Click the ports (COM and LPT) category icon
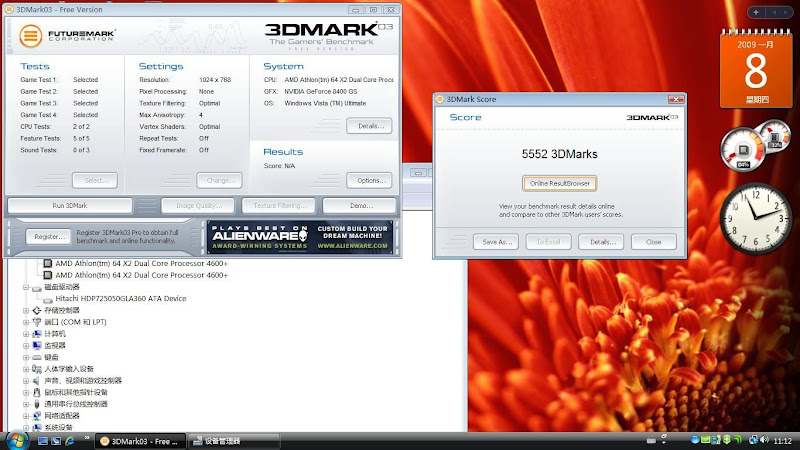The width and height of the screenshot is (800, 450). pyautogui.click(x=37, y=322)
